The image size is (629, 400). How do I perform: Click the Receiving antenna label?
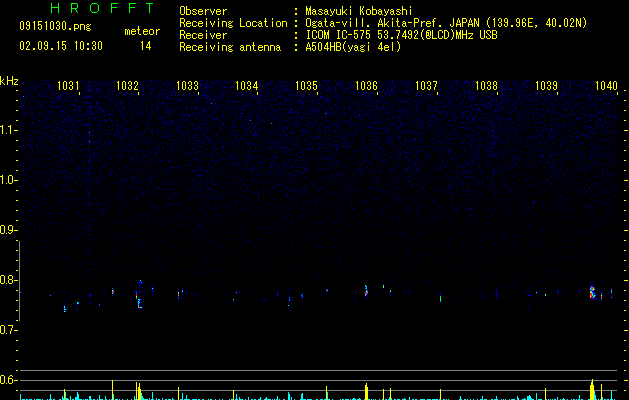[x=230, y=47]
